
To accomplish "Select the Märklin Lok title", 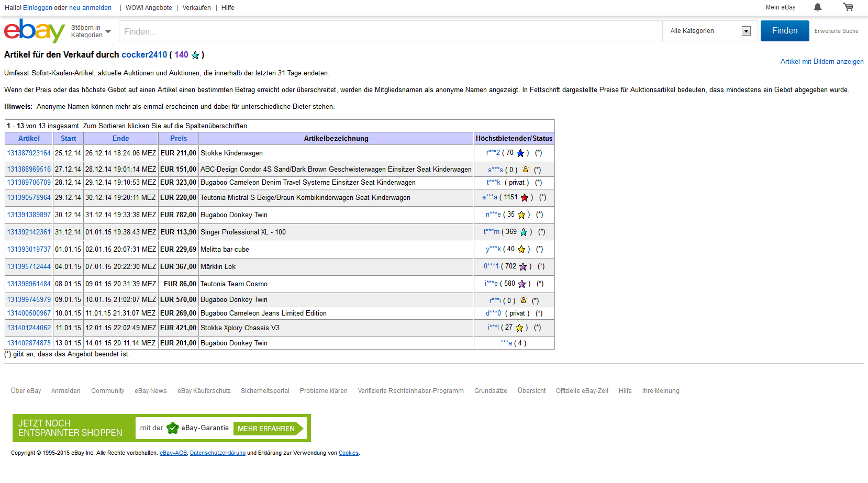I will pyautogui.click(x=218, y=267).
